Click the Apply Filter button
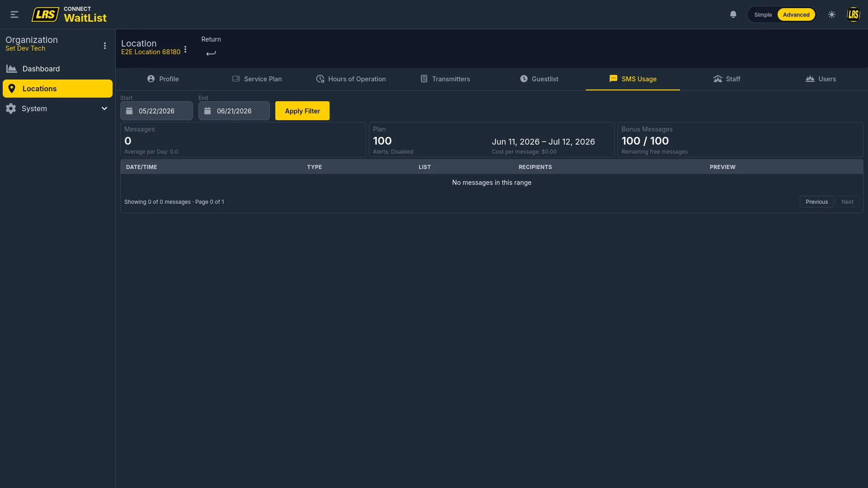This screenshot has height=488, width=868. 302,111
